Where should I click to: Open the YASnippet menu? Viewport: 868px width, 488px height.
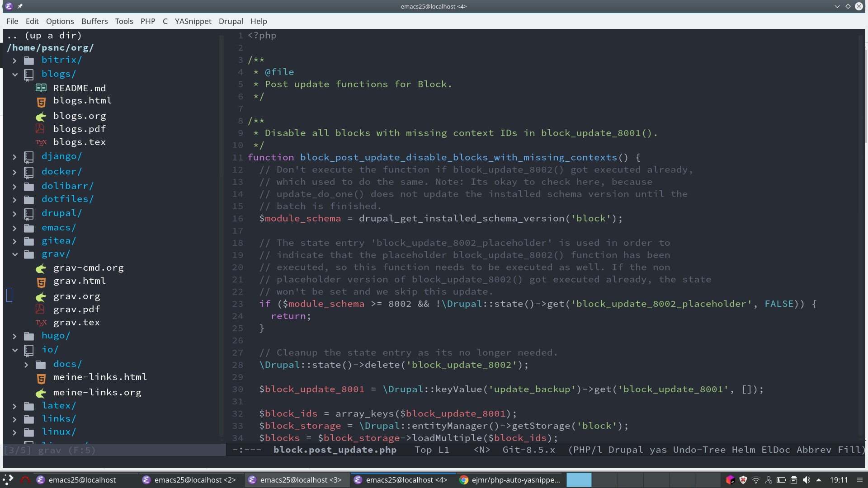(x=193, y=21)
